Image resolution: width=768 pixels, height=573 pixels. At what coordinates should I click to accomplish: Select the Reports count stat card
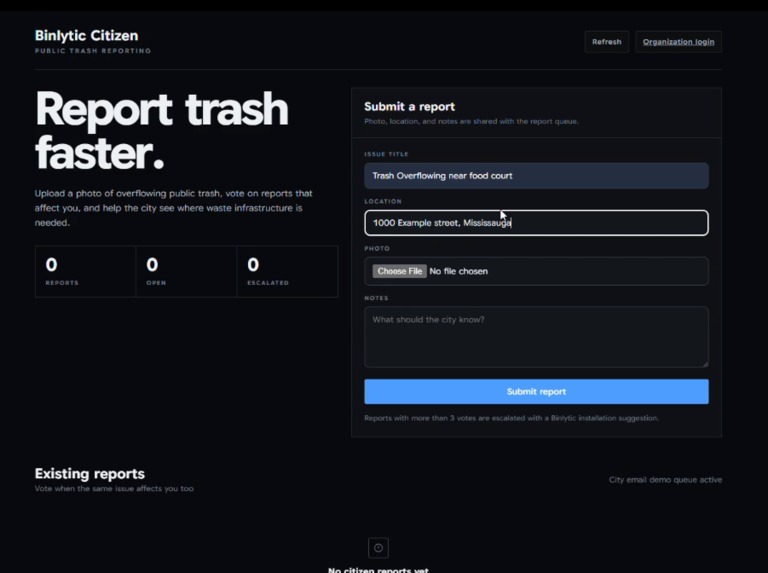[x=85, y=271]
